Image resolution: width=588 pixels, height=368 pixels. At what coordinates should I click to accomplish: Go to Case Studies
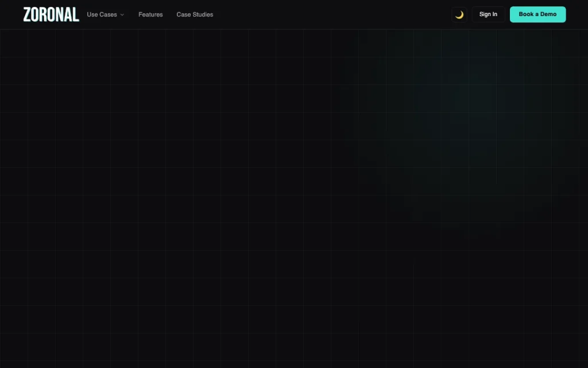[195, 14]
